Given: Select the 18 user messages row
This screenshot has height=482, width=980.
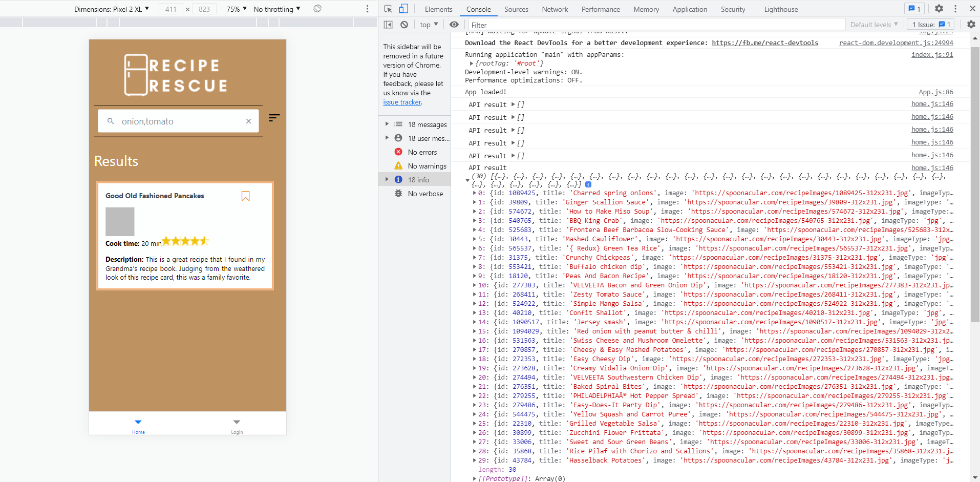Looking at the screenshot, I should [x=415, y=138].
